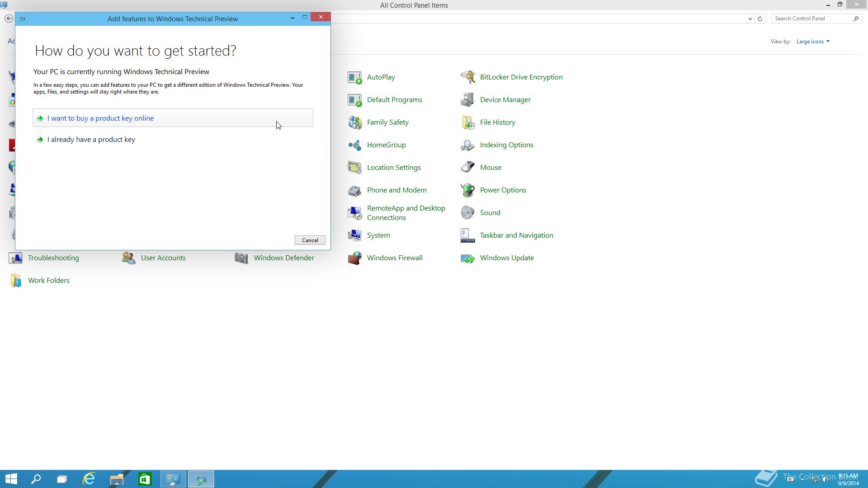
Task: Expand the address bar history dropdown
Action: (x=750, y=19)
